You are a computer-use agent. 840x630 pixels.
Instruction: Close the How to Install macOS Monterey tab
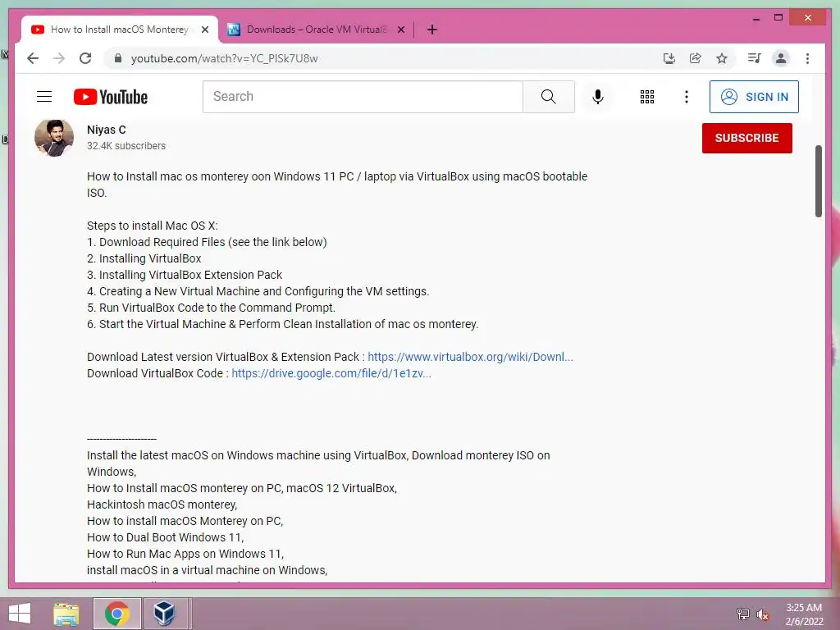[x=205, y=30]
